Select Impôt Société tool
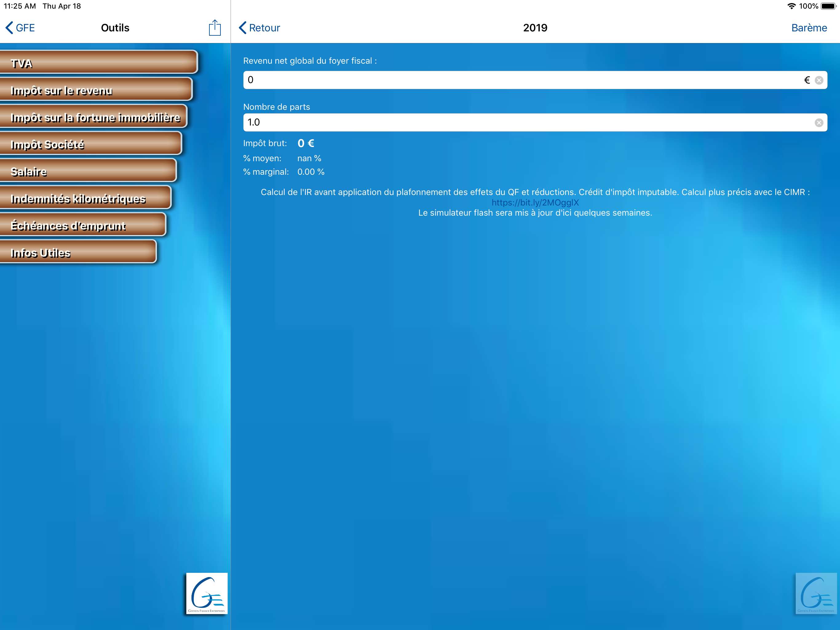 [x=91, y=144]
